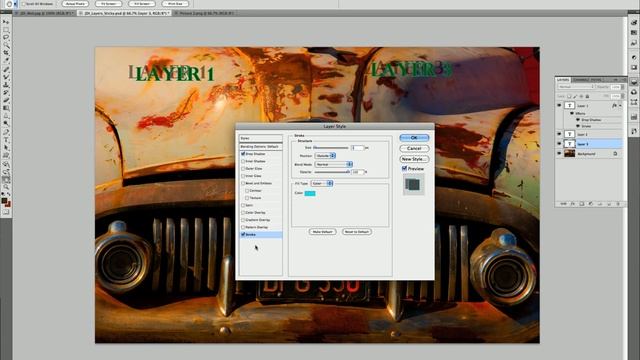Hide the Background layer eye icon

point(559,153)
